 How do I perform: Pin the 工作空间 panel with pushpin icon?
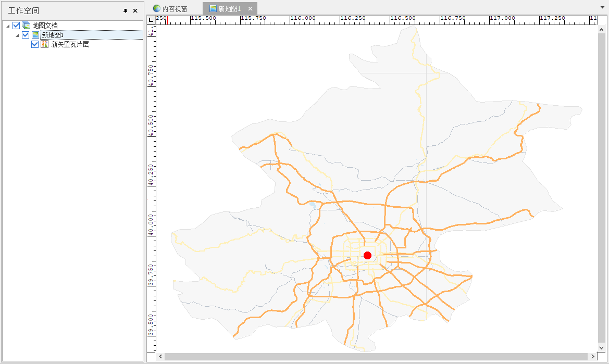point(125,10)
